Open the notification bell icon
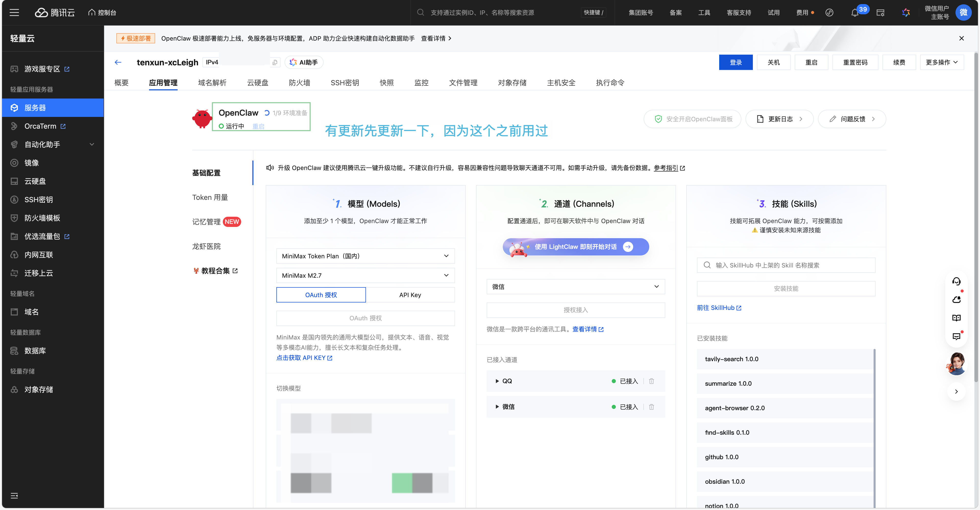Image resolution: width=980 pixels, height=510 pixels. click(x=854, y=13)
